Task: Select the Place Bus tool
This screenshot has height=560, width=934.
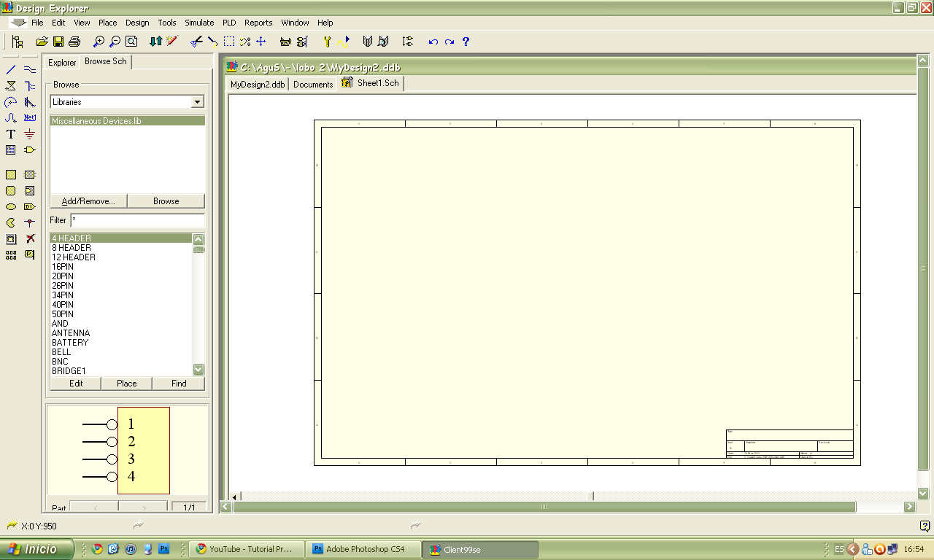Action: [30, 70]
